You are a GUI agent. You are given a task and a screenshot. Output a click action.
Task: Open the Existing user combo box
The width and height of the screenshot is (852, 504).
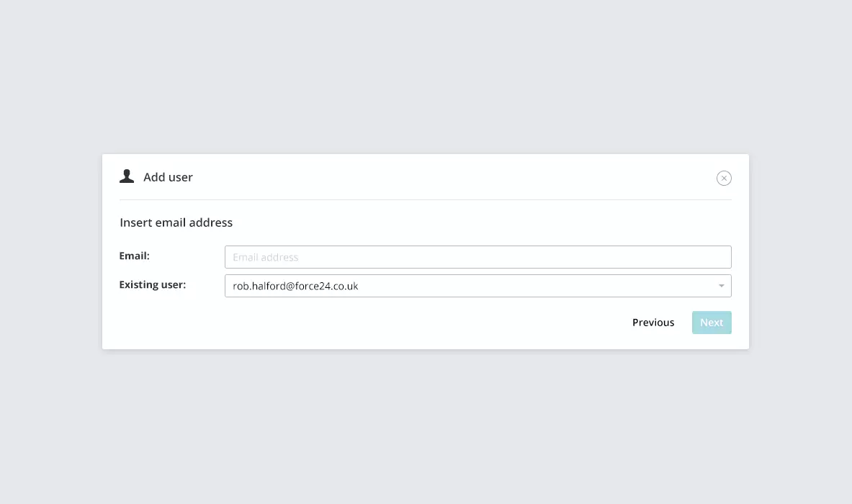point(477,286)
